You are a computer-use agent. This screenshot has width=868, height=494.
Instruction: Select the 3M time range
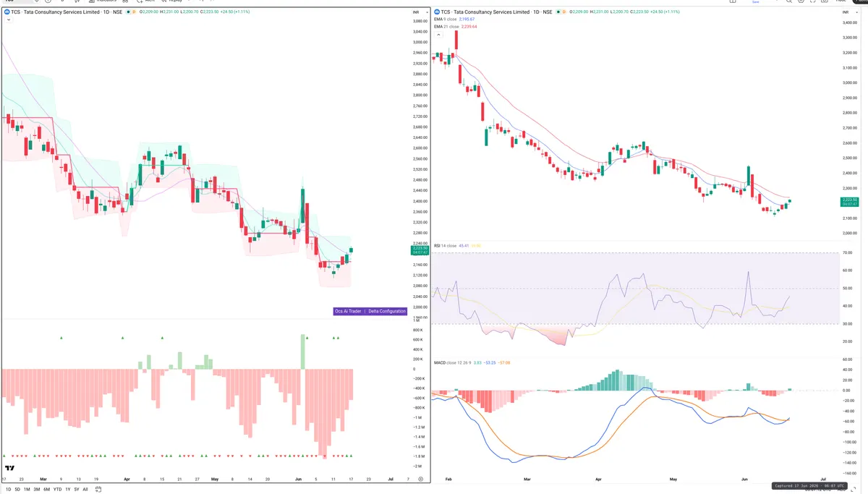(x=37, y=489)
